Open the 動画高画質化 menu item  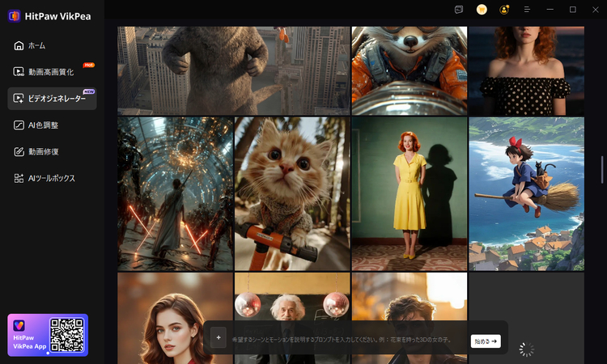click(52, 72)
